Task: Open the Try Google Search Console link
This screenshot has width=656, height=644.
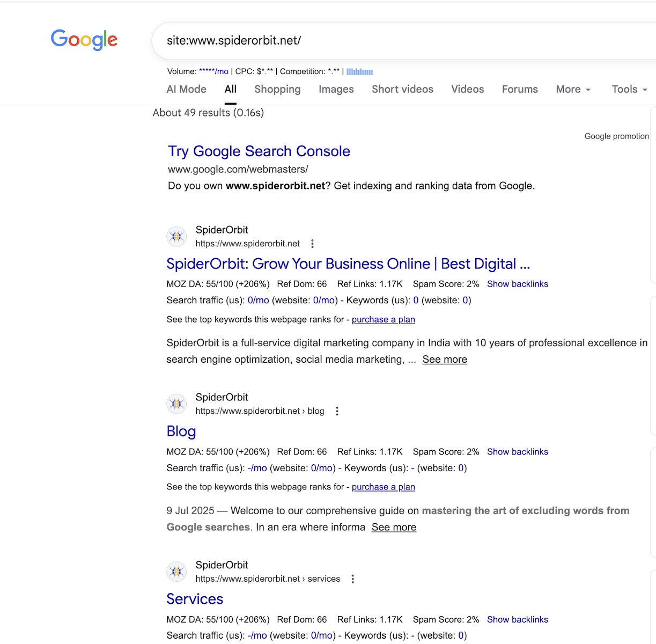Action: pos(259,151)
